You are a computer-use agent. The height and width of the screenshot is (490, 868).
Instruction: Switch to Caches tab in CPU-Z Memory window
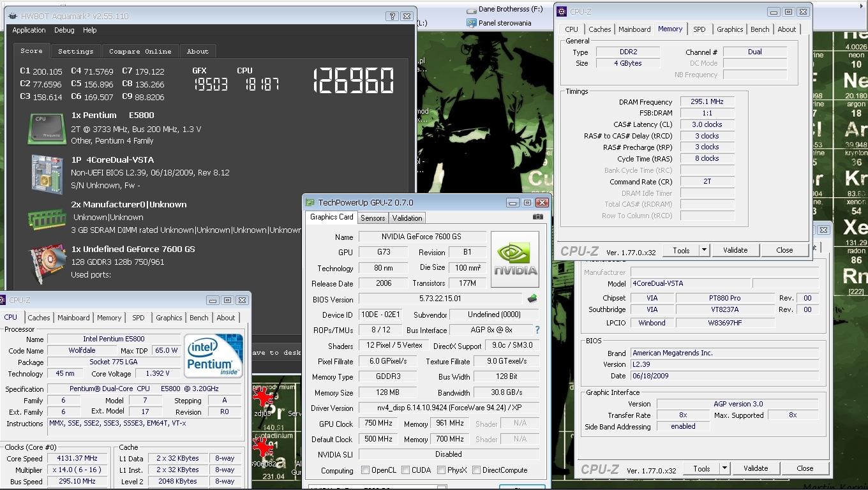pos(599,29)
